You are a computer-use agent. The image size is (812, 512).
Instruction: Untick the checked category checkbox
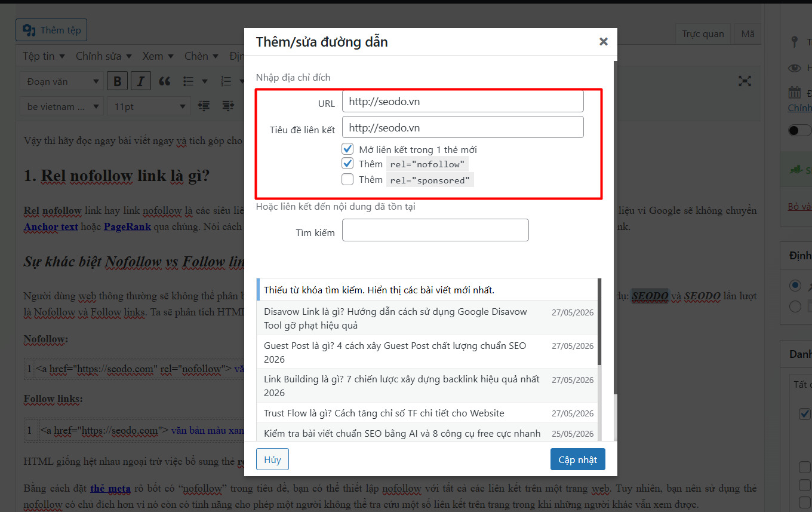point(804,413)
